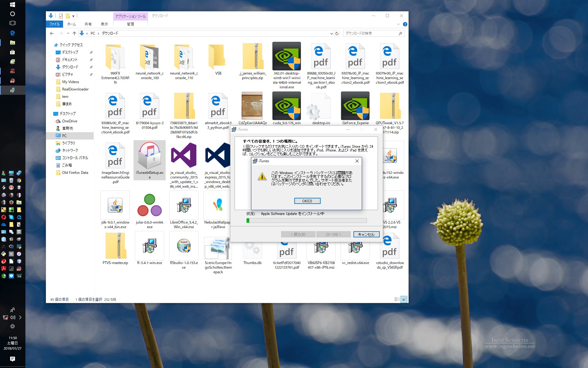
Task: Open the address bar history dropdown
Action: [331, 33]
